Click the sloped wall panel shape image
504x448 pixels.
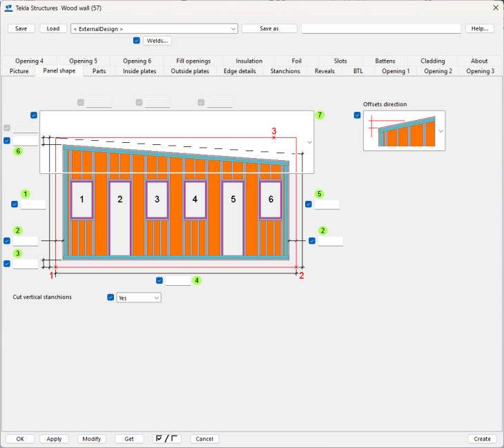coord(173,142)
